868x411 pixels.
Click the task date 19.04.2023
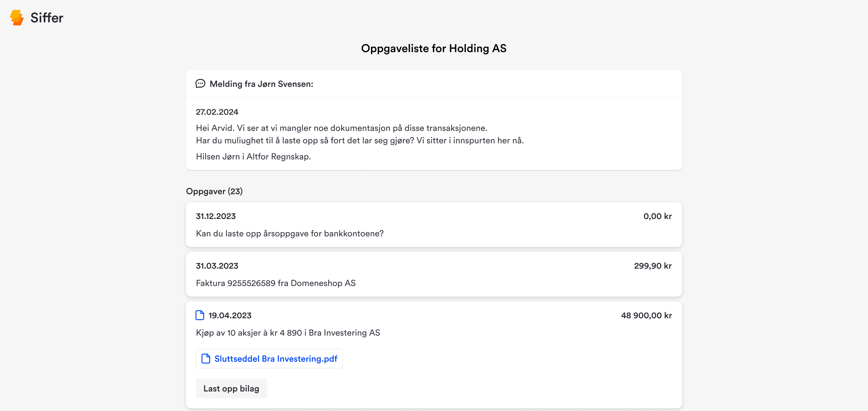tap(230, 315)
